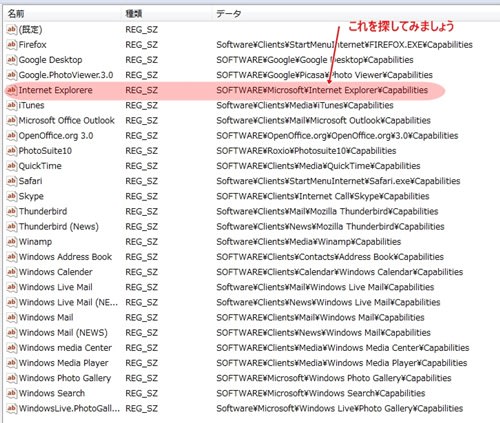This screenshot has width=500, height=423.
Task: Select the Internet Explorere value name
Action: click(x=55, y=90)
